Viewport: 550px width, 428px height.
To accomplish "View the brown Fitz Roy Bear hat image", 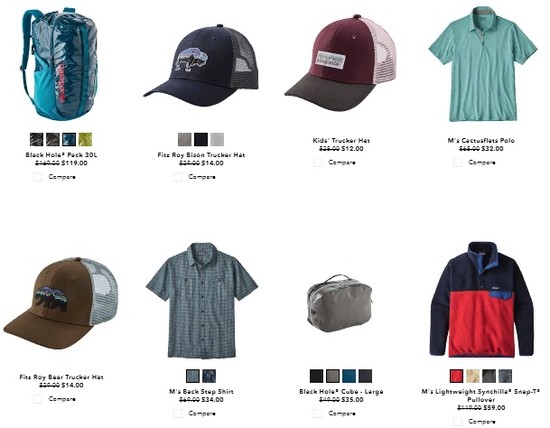I will (61, 303).
